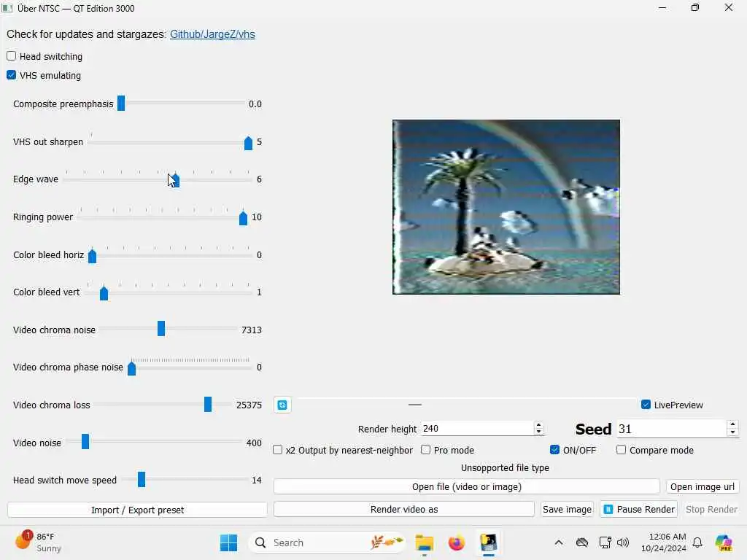Click the Video chroma noise slider handle
This screenshot has width=747, height=560.
click(161, 329)
